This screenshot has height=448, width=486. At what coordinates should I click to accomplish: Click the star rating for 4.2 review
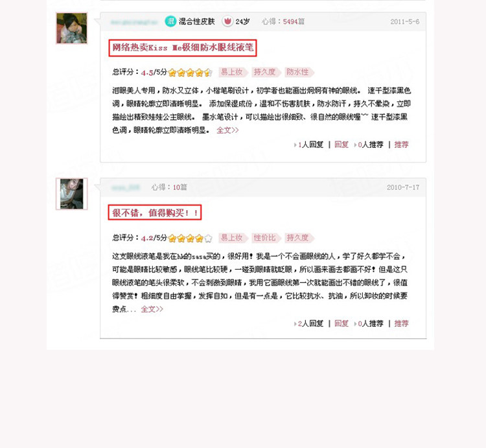coord(191,238)
